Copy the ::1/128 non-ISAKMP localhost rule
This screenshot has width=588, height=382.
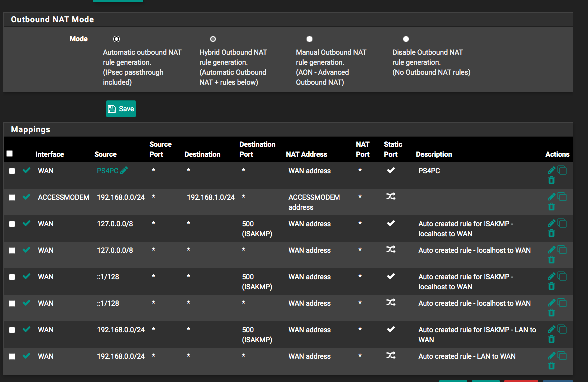click(x=562, y=303)
